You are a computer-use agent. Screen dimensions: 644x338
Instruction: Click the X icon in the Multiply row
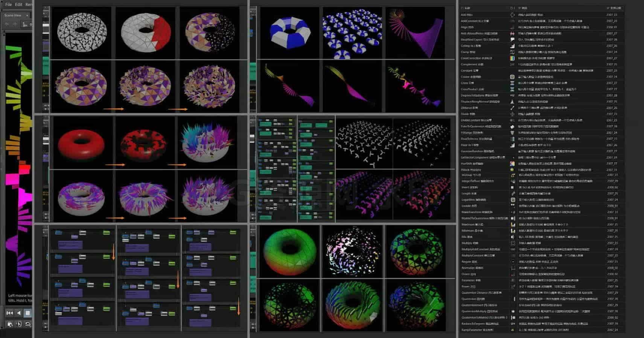(513, 243)
